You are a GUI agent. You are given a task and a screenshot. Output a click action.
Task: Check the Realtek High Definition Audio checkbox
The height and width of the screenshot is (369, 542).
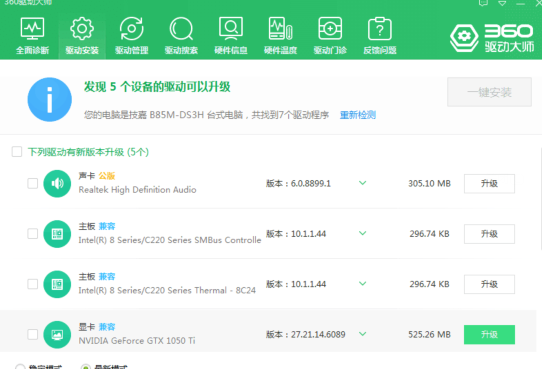(x=32, y=183)
